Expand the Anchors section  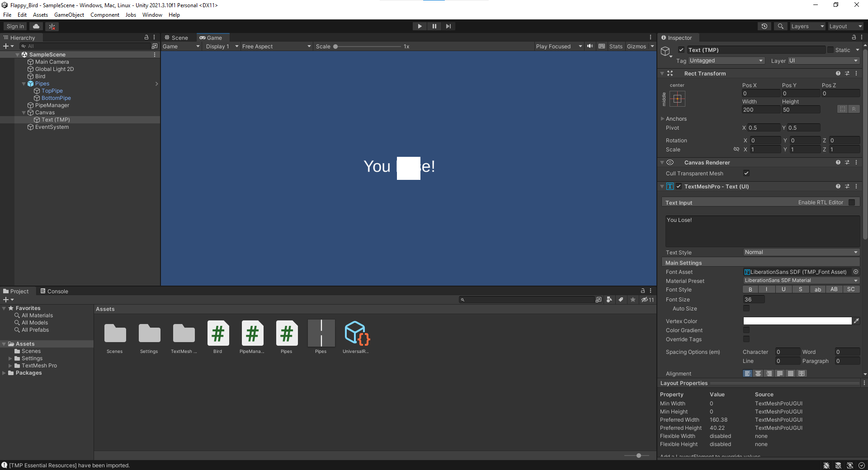click(663, 118)
